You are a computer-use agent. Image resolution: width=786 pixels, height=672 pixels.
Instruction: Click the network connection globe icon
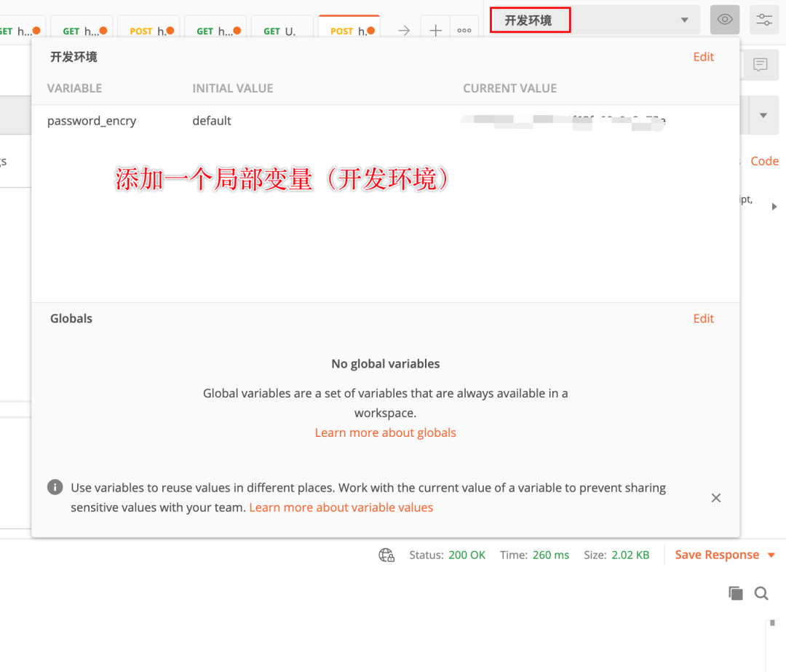pos(386,555)
